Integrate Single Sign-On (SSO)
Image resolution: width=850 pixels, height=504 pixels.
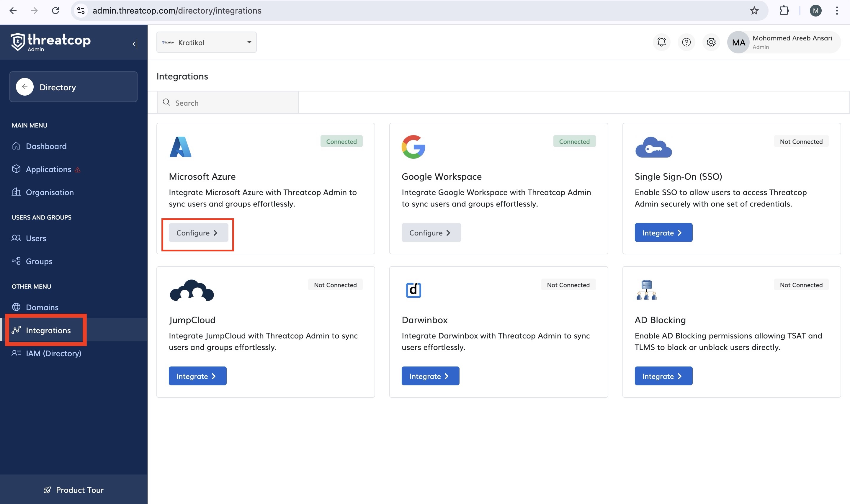(663, 233)
